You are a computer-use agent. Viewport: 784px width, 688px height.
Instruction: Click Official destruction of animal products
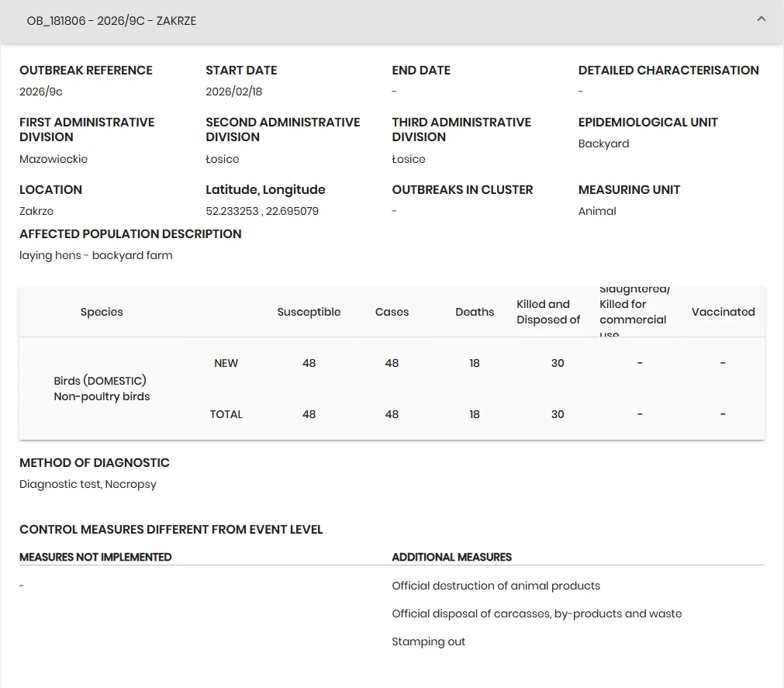coord(496,586)
